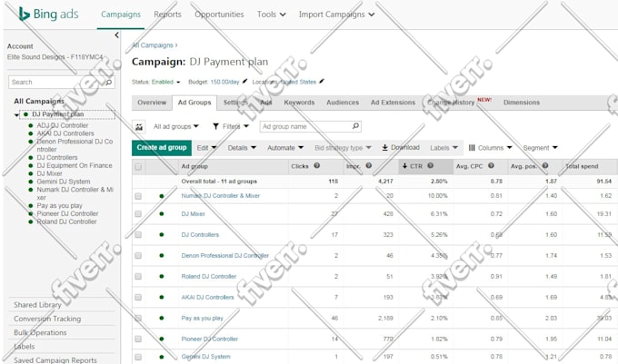Sort by the CTR column header
The width and height of the screenshot is (618, 364).
[425, 166]
